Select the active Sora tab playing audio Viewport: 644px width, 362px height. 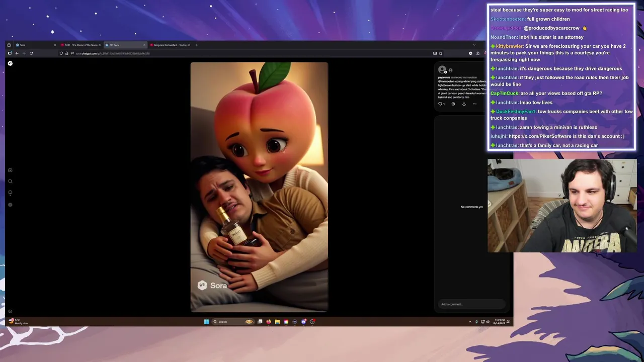(126, 45)
